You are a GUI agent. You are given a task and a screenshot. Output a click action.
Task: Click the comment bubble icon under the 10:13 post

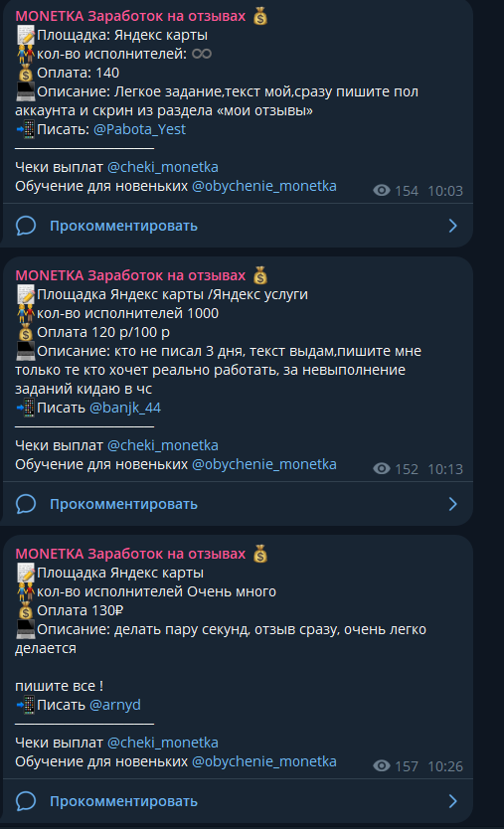tap(26, 504)
